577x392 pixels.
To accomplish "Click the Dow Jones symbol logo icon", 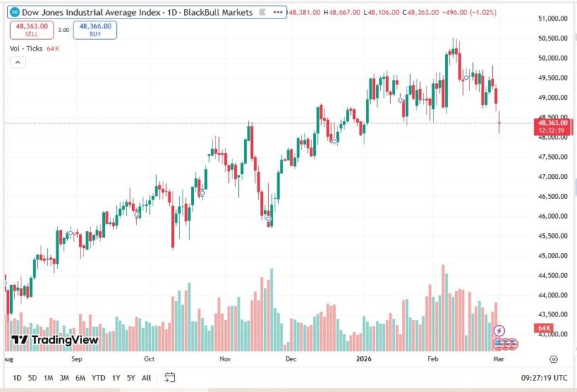I will tap(15, 12).
